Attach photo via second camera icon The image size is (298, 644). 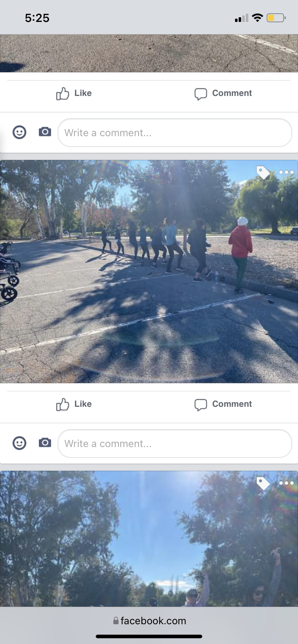pyautogui.click(x=45, y=443)
